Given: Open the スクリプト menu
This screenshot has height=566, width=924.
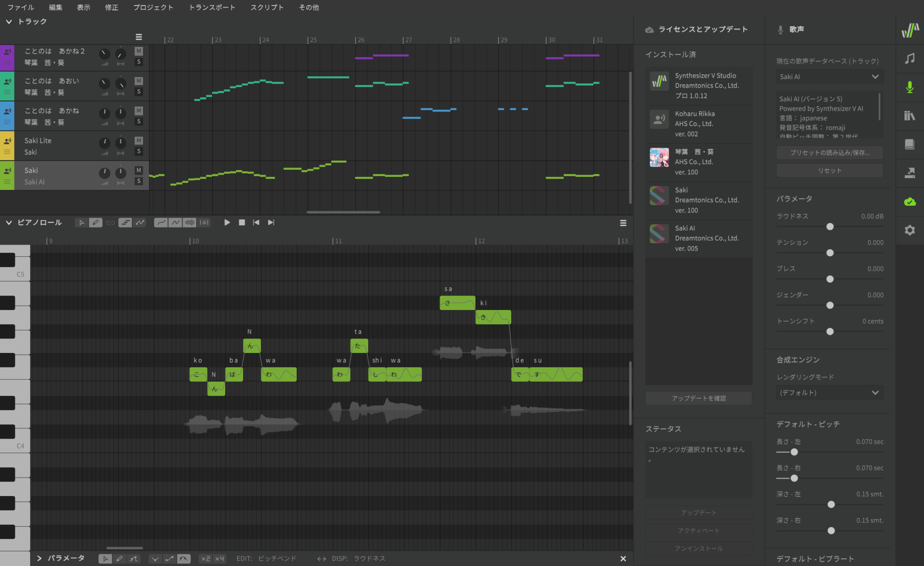Looking at the screenshot, I should (x=266, y=7).
